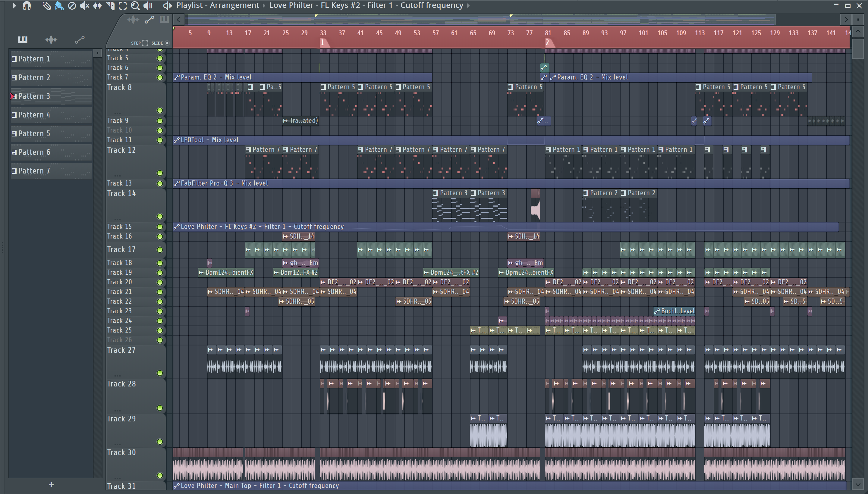868x494 pixels.
Task: Select the Bpm12..FX #2 clip on Track 19
Action: point(296,272)
